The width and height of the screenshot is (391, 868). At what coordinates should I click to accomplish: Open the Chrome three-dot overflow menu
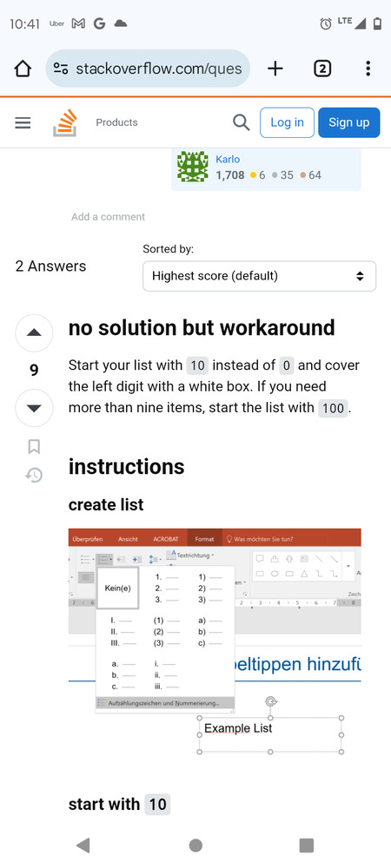pyautogui.click(x=368, y=69)
